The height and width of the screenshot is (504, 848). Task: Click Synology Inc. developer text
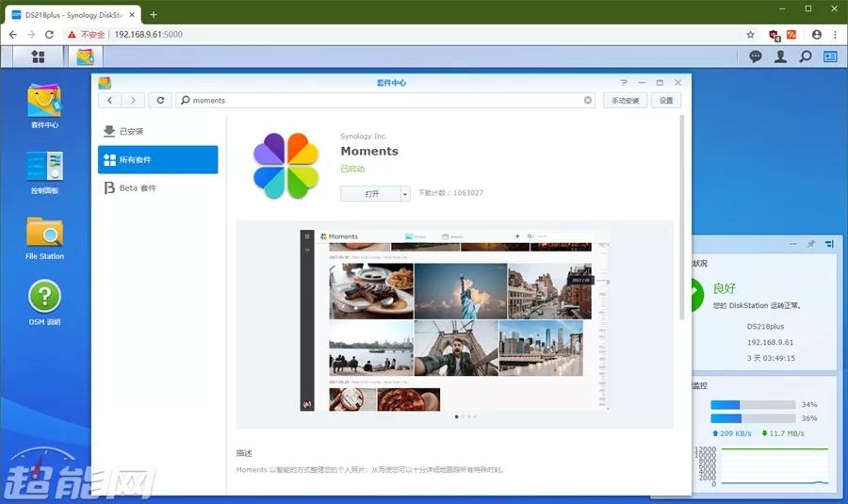364,136
